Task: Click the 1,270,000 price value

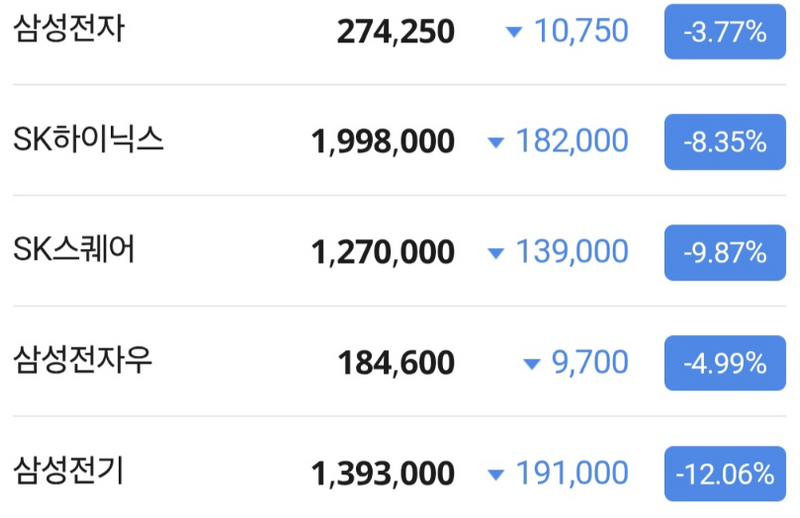Action: 383,253
